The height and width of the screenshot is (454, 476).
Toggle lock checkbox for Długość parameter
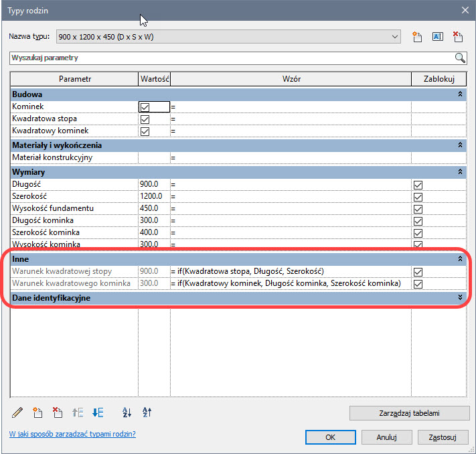[x=418, y=184]
